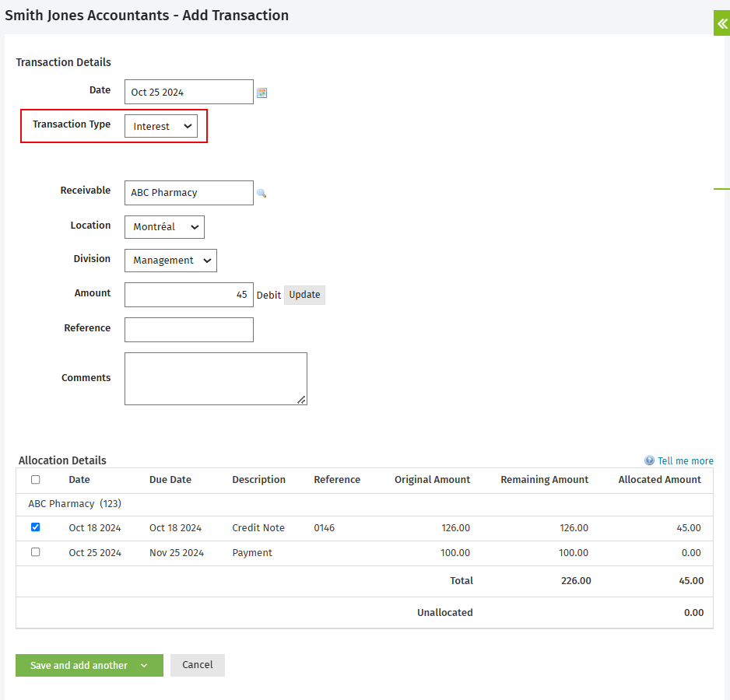Click the ABC Pharmacy (123) group row
The image size is (730, 700).
[364, 504]
